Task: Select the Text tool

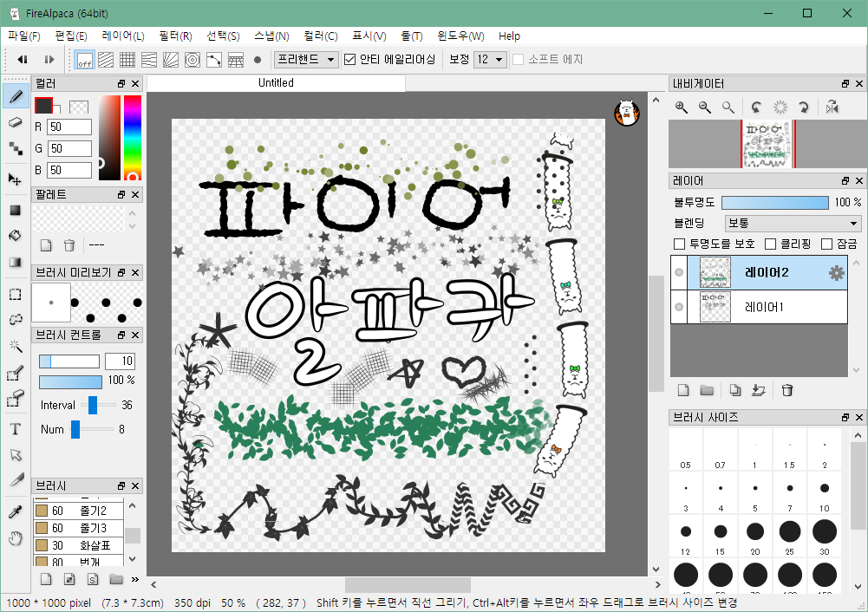Action: tap(16, 429)
